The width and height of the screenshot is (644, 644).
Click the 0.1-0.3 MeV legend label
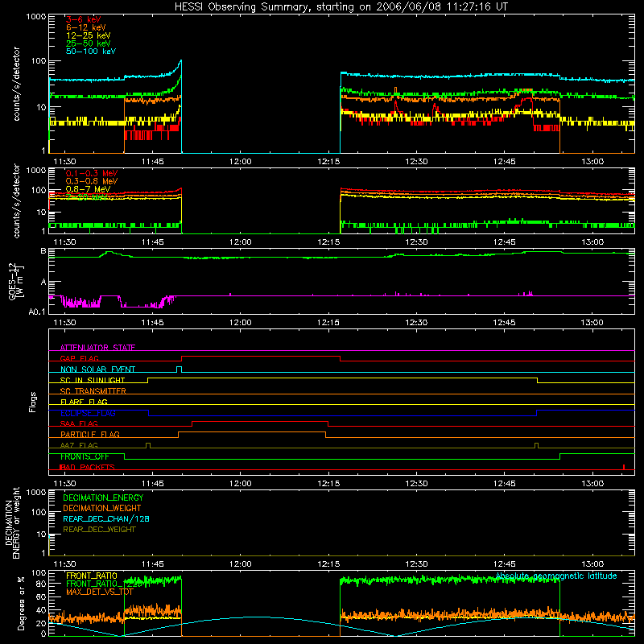click(92, 173)
